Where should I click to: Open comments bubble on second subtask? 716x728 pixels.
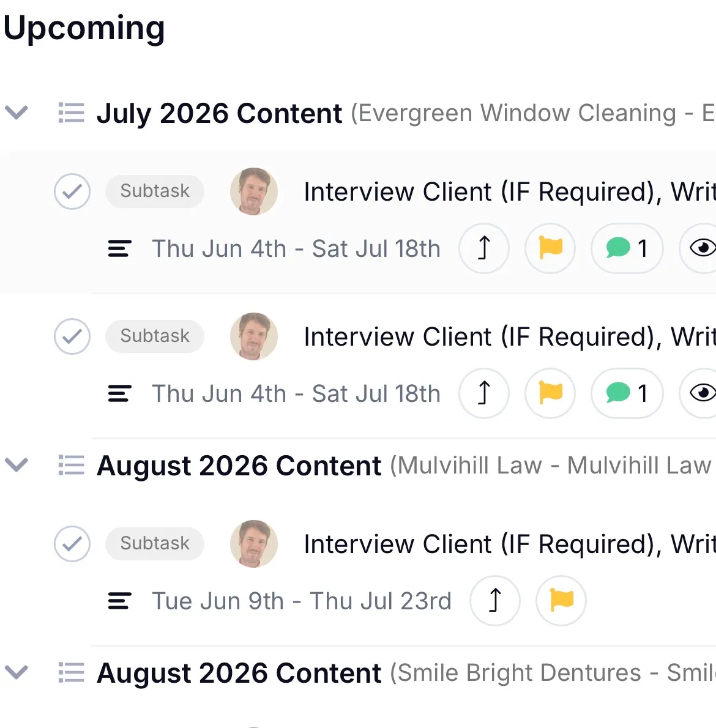[627, 393]
